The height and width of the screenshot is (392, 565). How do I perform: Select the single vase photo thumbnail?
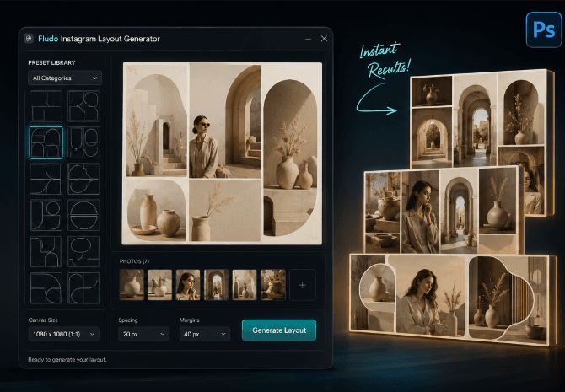coord(132,285)
